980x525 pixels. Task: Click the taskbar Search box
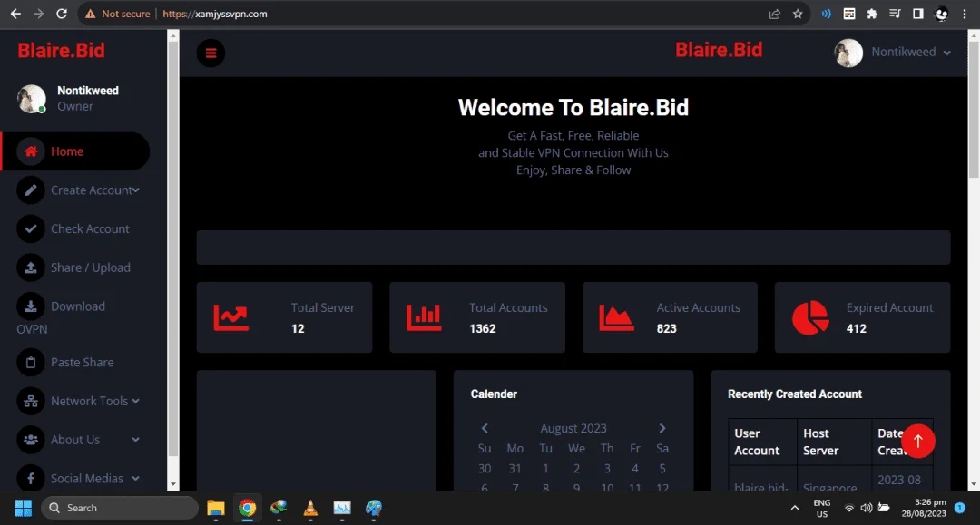pyautogui.click(x=120, y=508)
